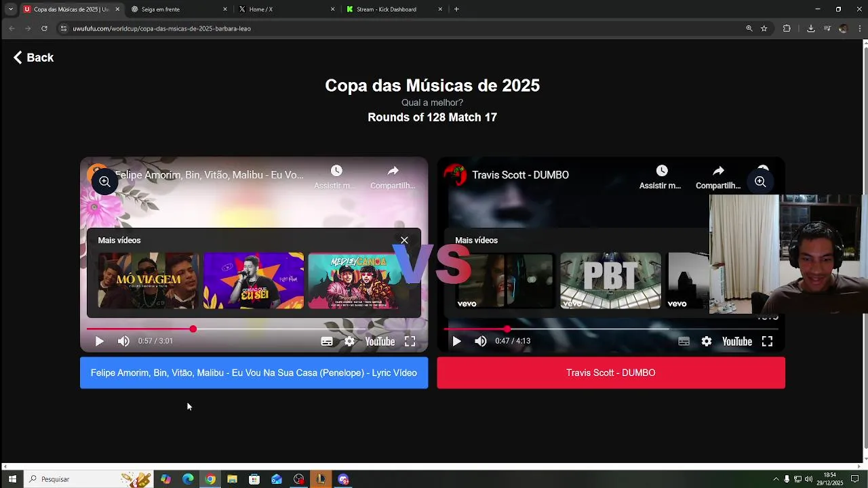Vote for Felipe Amorim Eu Vou Na Sua Casa

click(x=254, y=373)
